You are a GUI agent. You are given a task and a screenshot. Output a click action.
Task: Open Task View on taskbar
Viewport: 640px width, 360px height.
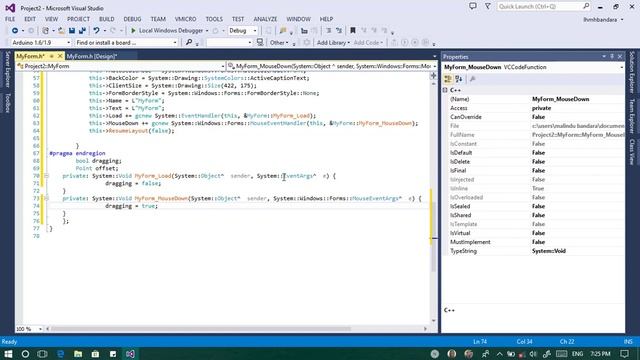coord(42,353)
